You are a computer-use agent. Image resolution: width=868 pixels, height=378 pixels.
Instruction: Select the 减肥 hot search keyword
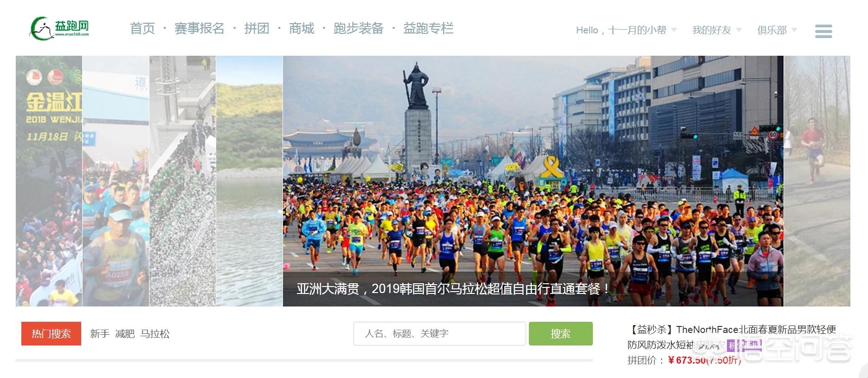click(x=125, y=334)
